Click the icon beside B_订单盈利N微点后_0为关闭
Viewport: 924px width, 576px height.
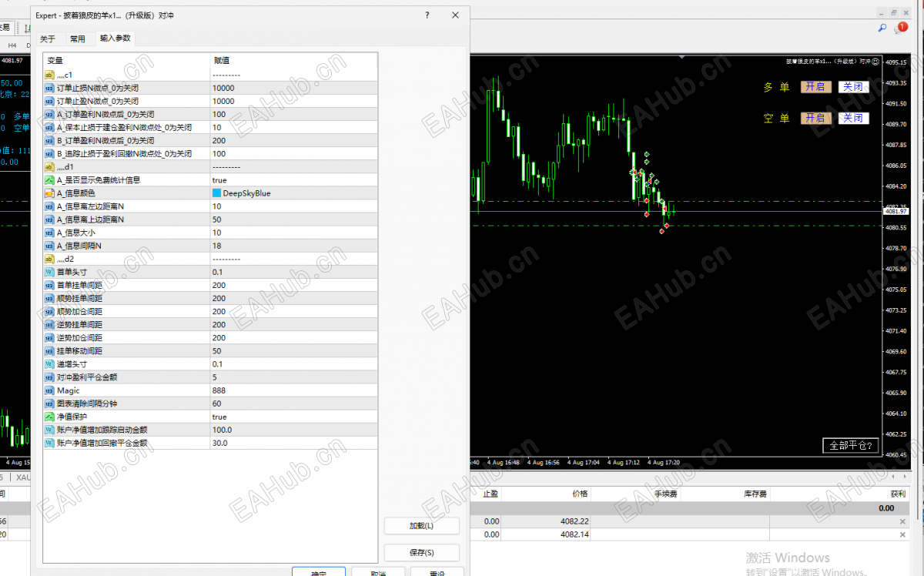[49, 140]
